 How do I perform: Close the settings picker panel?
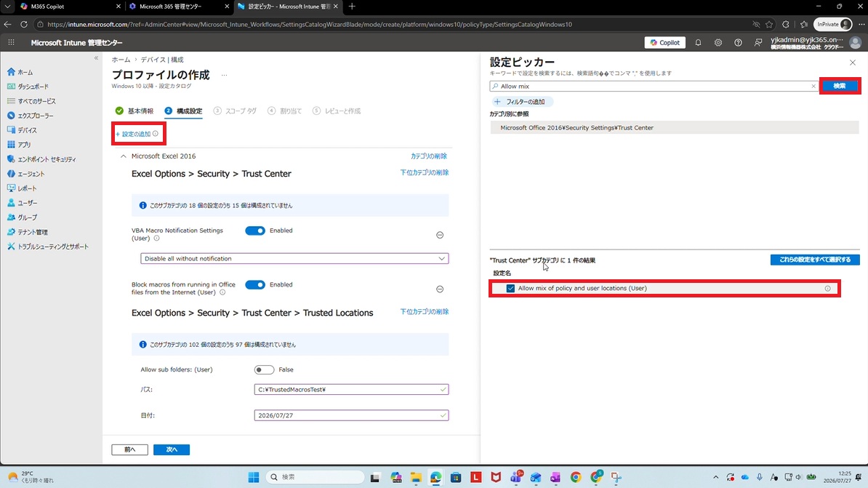(x=853, y=63)
